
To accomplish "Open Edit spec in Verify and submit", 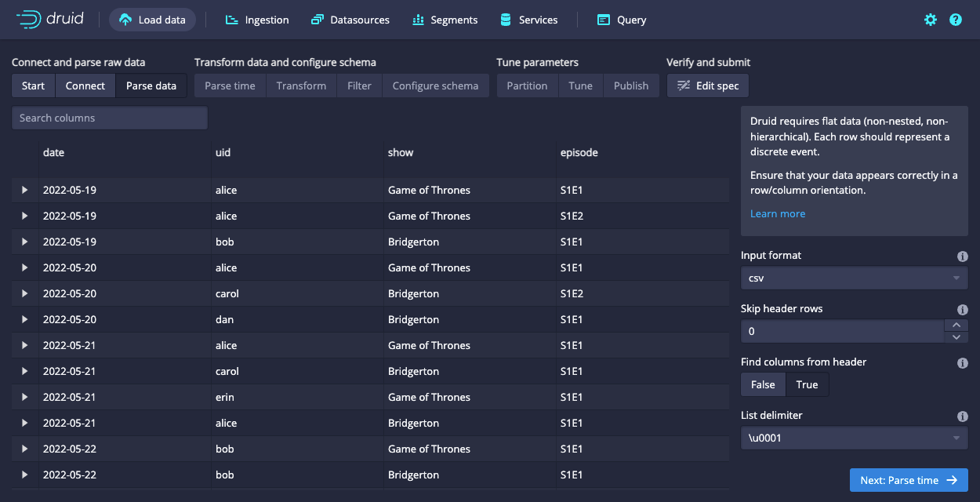I will tap(707, 85).
